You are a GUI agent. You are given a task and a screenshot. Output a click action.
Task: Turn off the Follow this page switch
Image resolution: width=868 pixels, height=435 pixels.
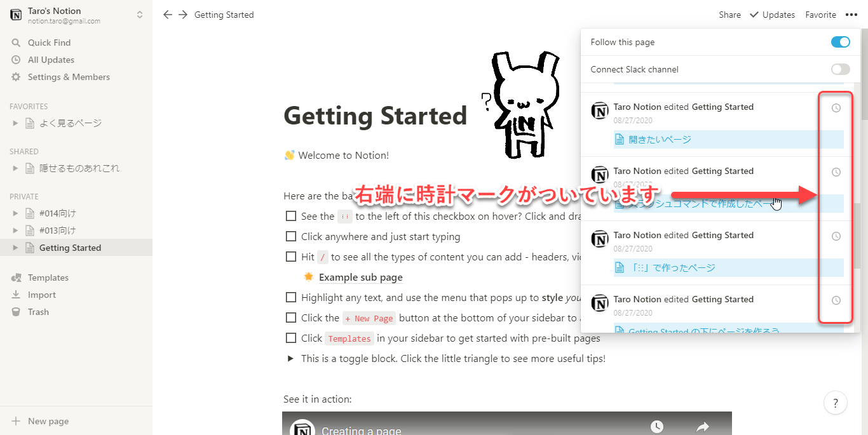point(840,42)
